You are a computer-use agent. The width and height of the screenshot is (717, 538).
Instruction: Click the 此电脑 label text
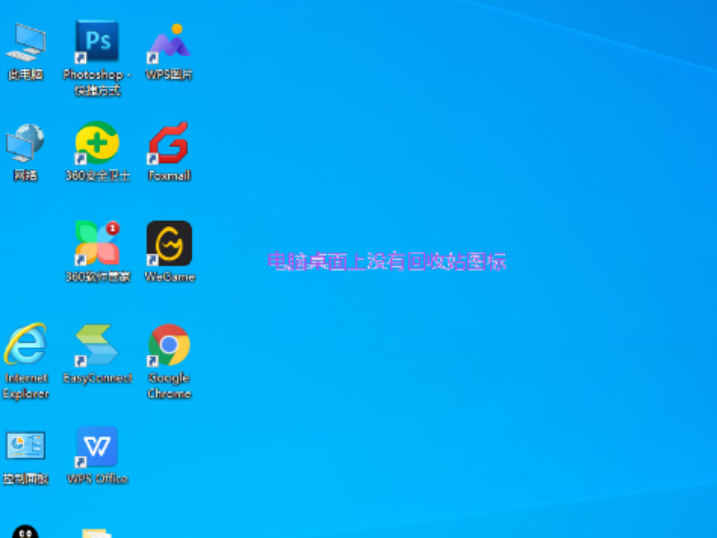26,75
